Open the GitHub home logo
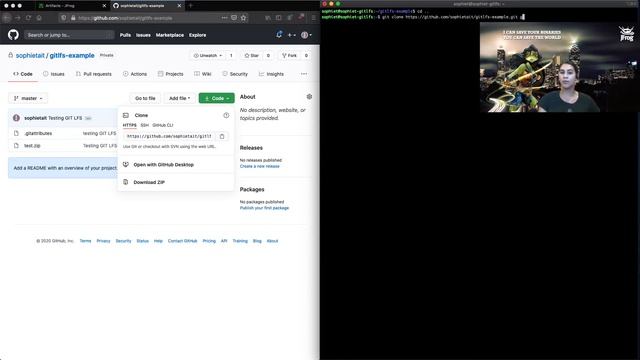The image size is (640, 360). (x=13, y=35)
